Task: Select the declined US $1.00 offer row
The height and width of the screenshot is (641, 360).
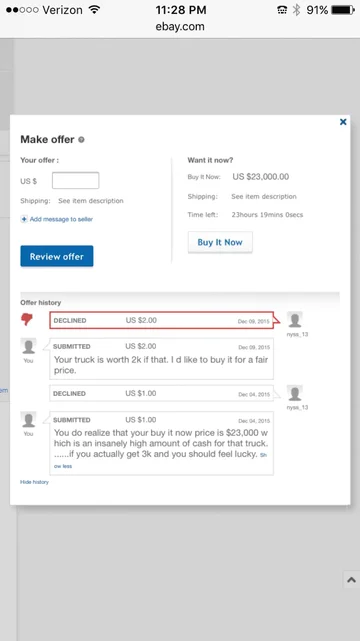Action: (x=162, y=393)
